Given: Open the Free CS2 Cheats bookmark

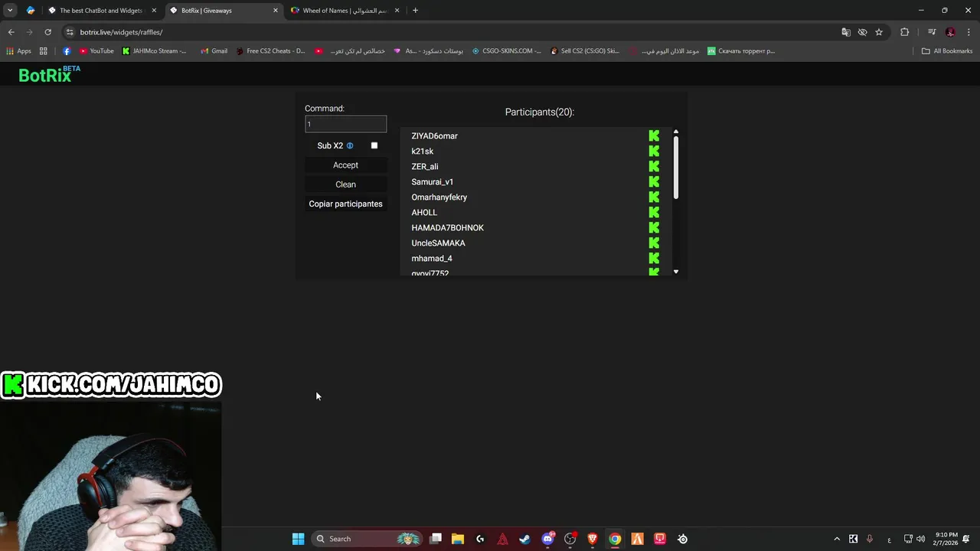Looking at the screenshot, I should point(270,51).
